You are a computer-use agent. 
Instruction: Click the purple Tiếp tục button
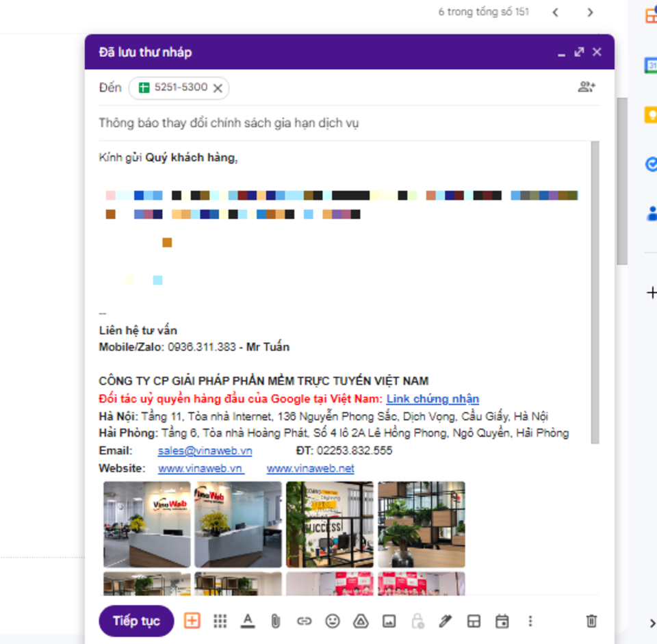[136, 621]
